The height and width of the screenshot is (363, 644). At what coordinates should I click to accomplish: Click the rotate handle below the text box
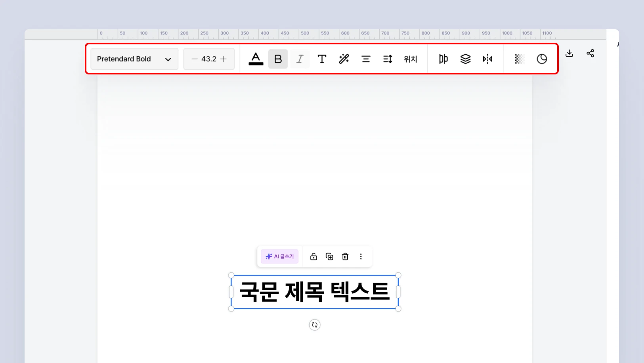point(315,325)
